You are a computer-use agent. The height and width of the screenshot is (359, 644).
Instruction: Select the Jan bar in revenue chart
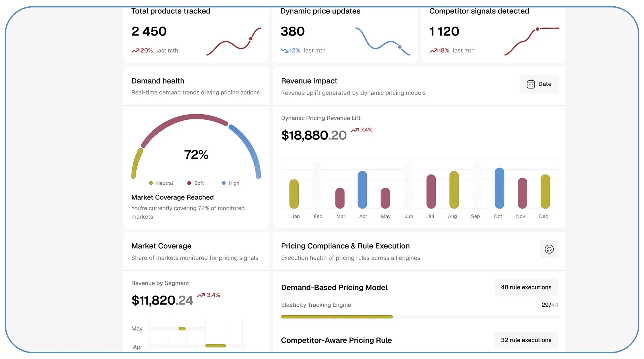click(x=294, y=194)
